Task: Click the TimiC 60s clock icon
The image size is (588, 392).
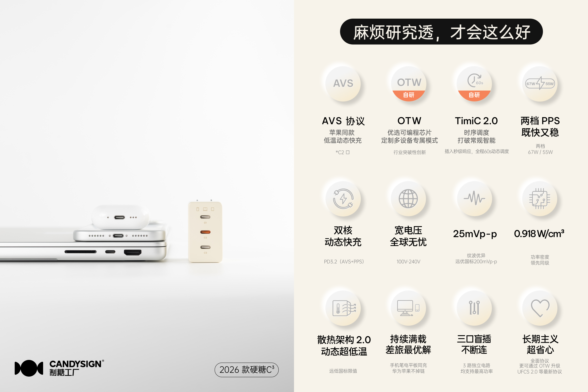Action: 474,84
